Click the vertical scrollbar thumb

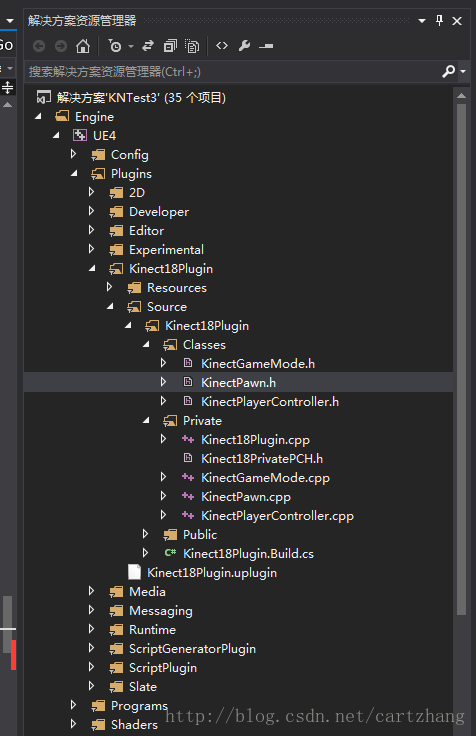click(x=461, y=359)
